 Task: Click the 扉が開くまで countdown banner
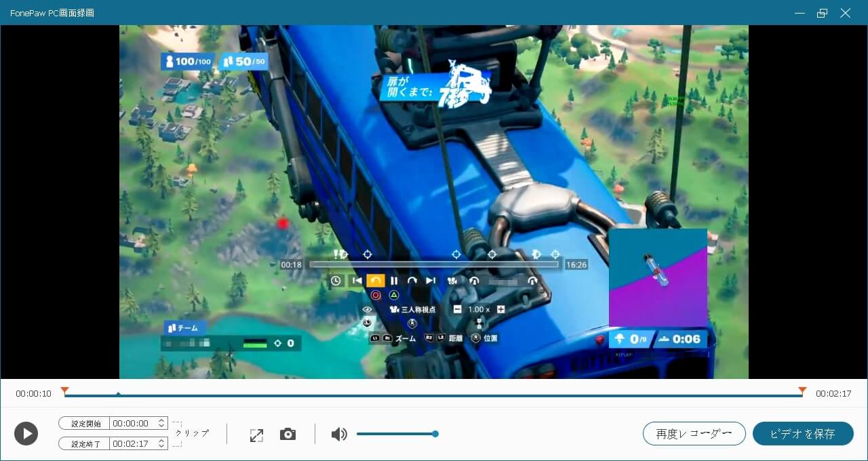click(434, 87)
